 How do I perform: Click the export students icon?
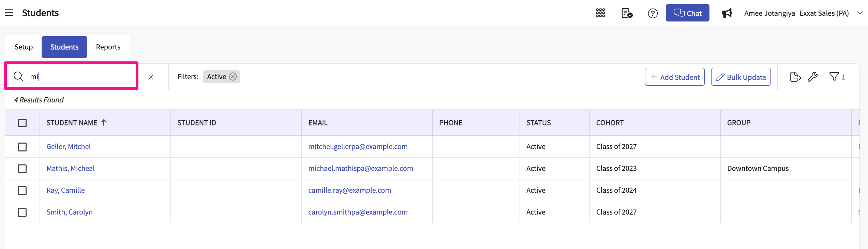coord(795,77)
